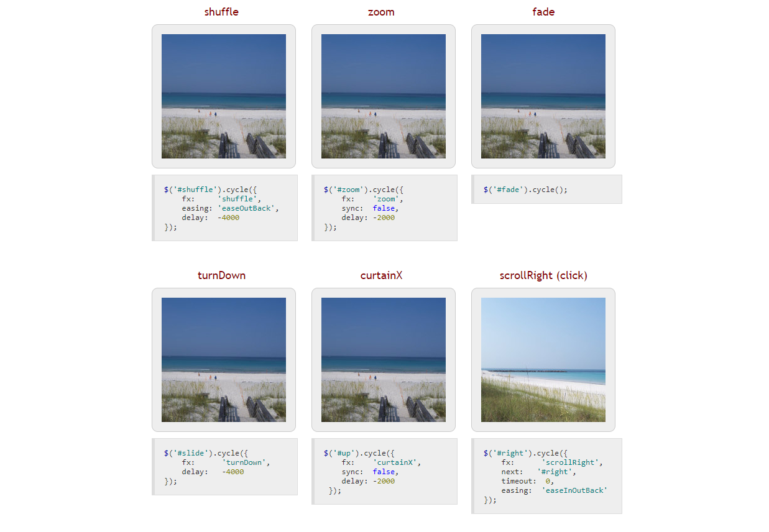The width and height of the screenshot is (769, 532).
Task: Click the zoom slideshow image
Action: point(384,96)
